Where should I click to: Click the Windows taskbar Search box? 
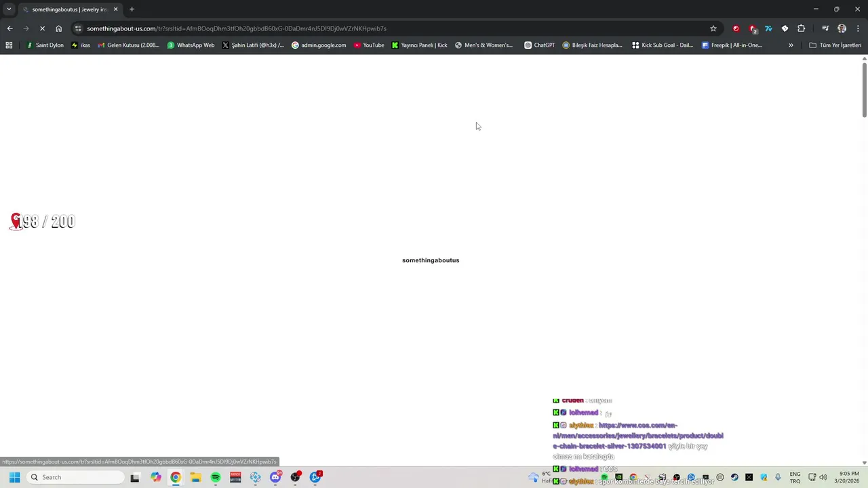pyautogui.click(x=75, y=477)
